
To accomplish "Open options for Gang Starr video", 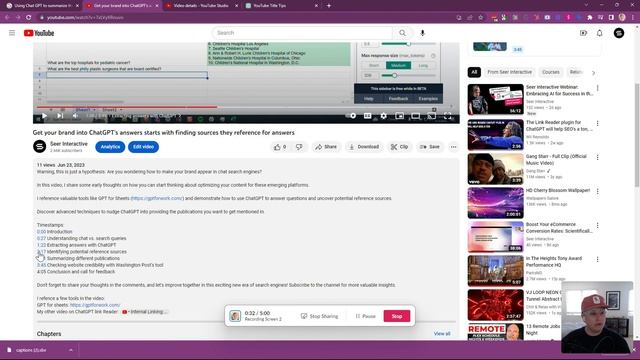I will (x=598, y=157).
